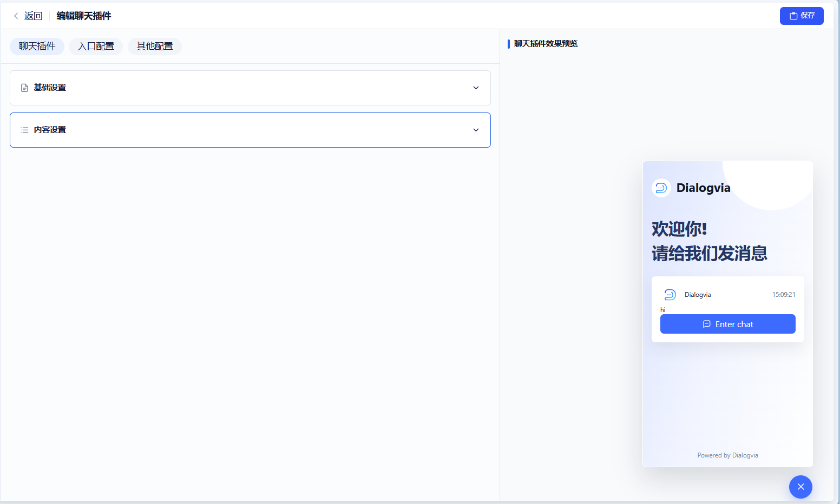The height and width of the screenshot is (504, 840).
Task: Click the hi message text in the card
Action: 662,310
